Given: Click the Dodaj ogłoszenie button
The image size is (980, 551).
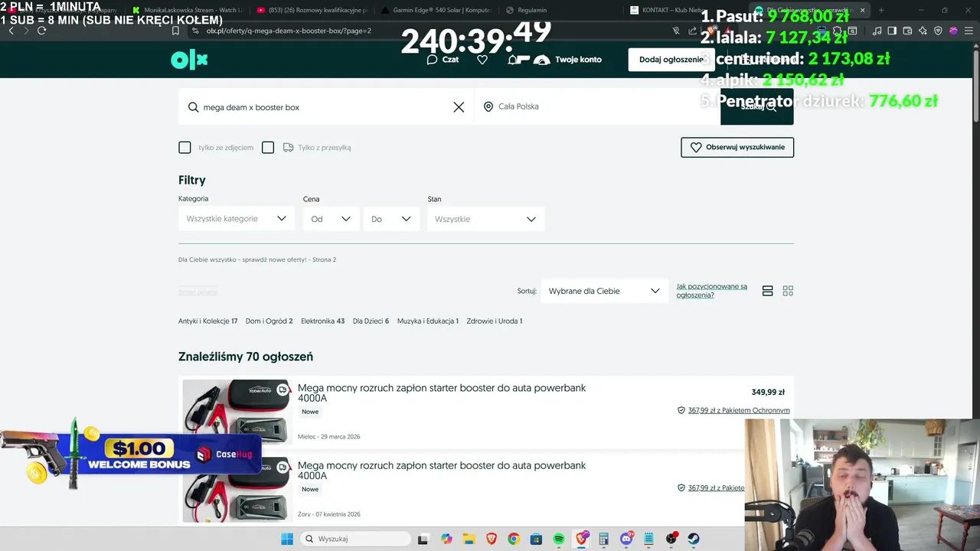Looking at the screenshot, I should click(x=671, y=60).
